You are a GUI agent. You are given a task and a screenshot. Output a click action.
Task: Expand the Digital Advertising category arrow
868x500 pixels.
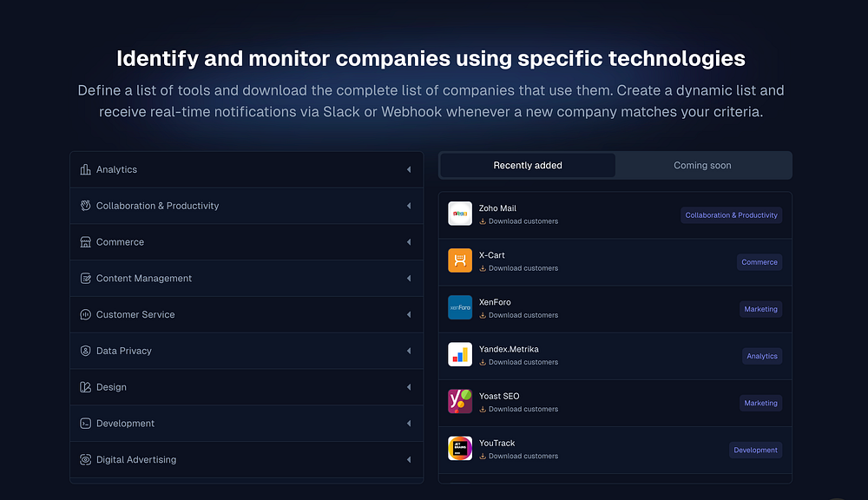pos(409,459)
